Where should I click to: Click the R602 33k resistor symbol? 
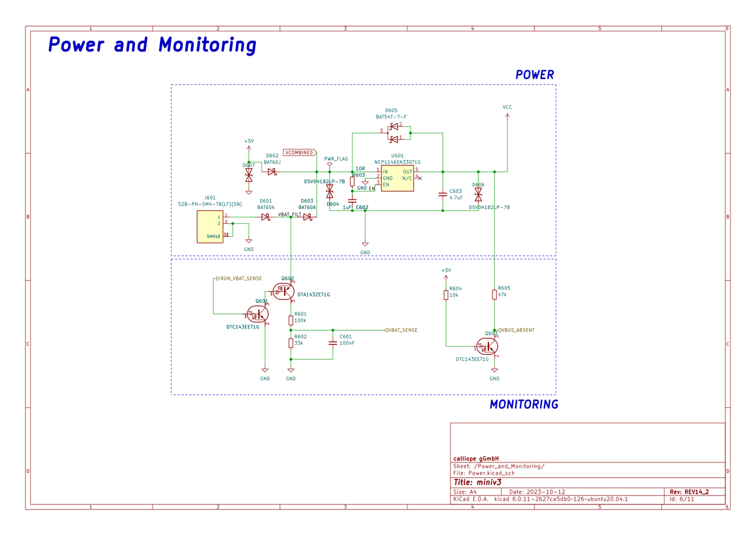pos(291,343)
